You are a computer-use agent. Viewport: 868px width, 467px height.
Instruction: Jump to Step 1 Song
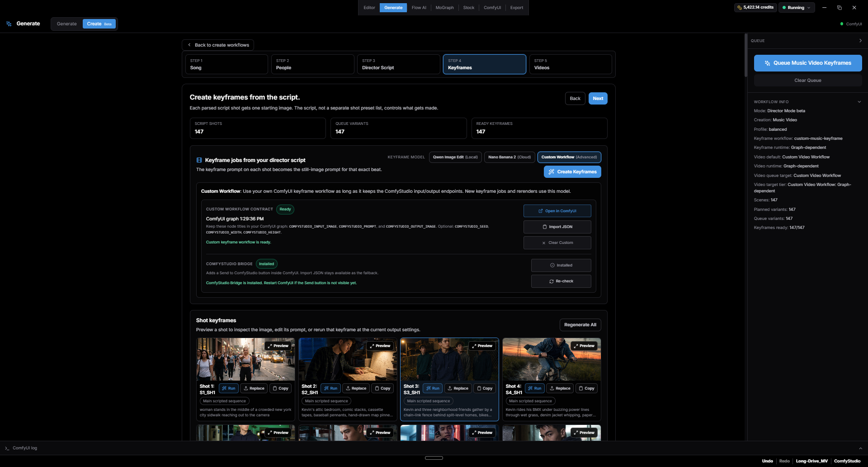click(x=226, y=64)
